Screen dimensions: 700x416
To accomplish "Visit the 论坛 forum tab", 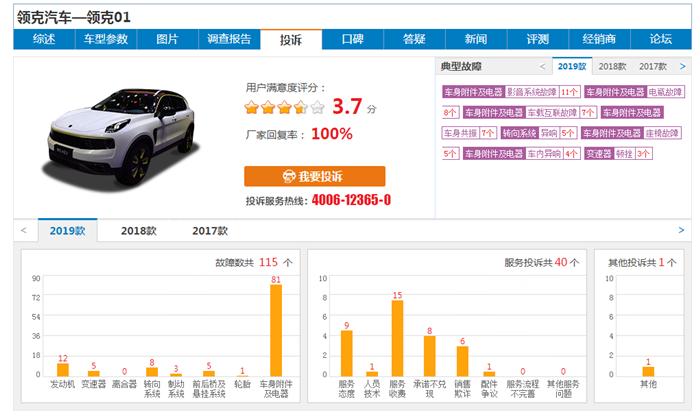I will [x=661, y=39].
